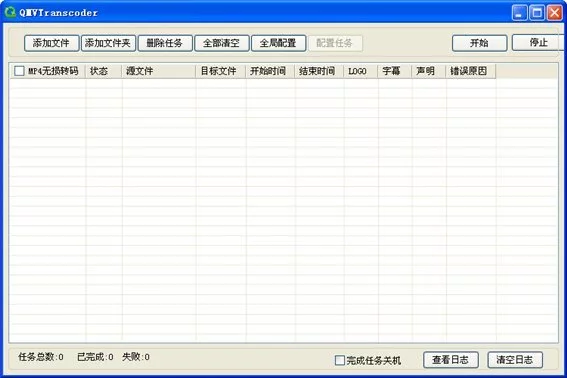Enable 完成任务关机 shutdown checkbox
Viewport: 567px width, 378px height.
click(x=340, y=360)
